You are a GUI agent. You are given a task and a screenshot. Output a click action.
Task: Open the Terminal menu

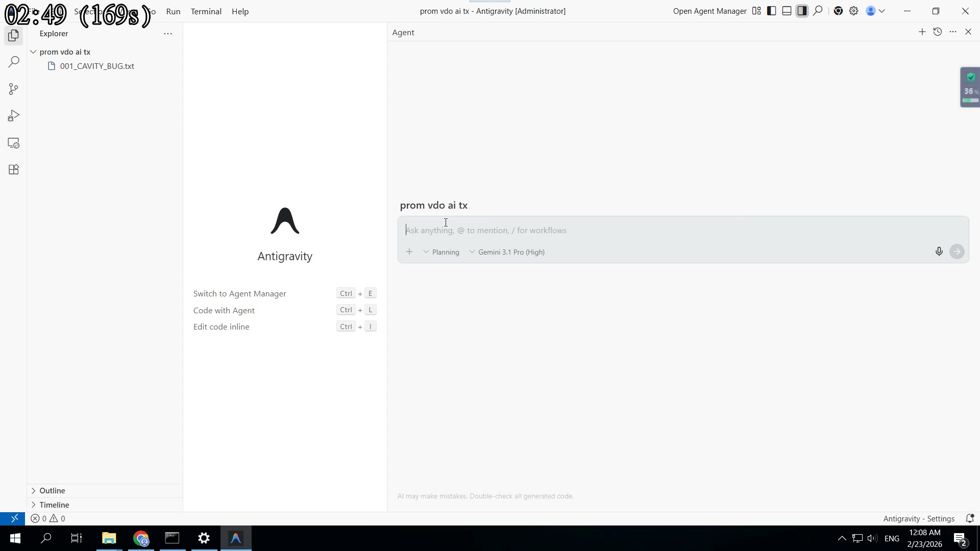(206, 11)
